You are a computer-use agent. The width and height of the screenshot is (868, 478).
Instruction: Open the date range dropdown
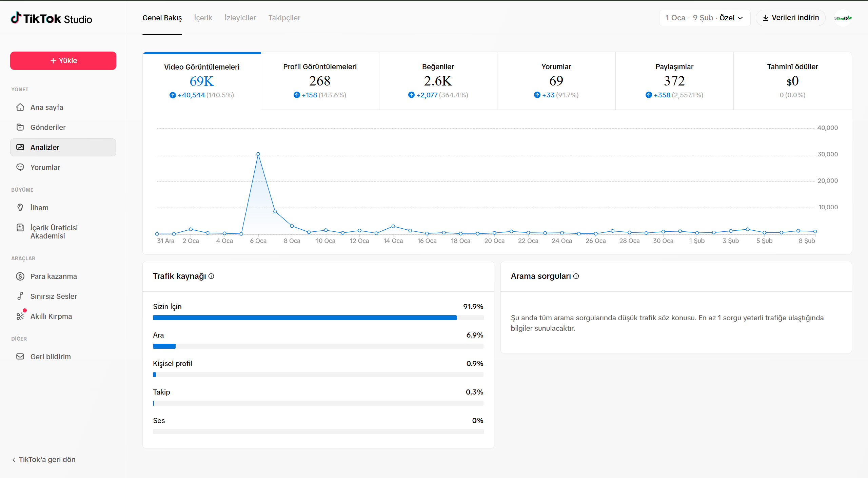point(704,18)
